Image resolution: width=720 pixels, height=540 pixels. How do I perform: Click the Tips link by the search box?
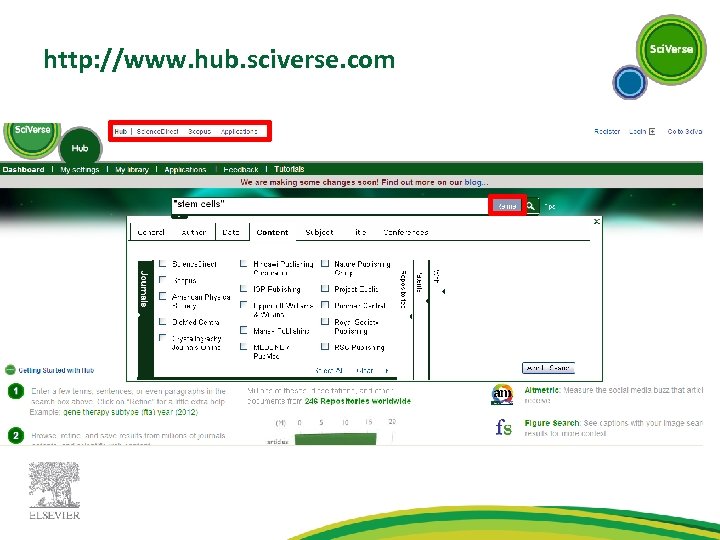click(x=550, y=207)
